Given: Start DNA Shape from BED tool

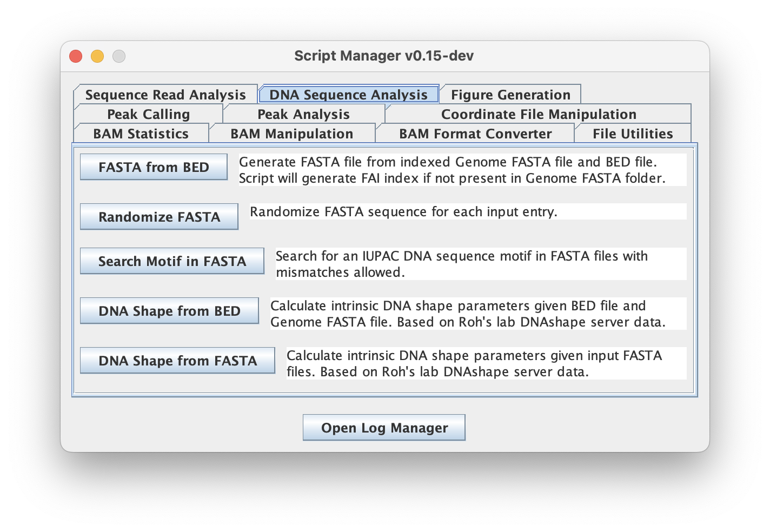Looking at the screenshot, I should [169, 311].
